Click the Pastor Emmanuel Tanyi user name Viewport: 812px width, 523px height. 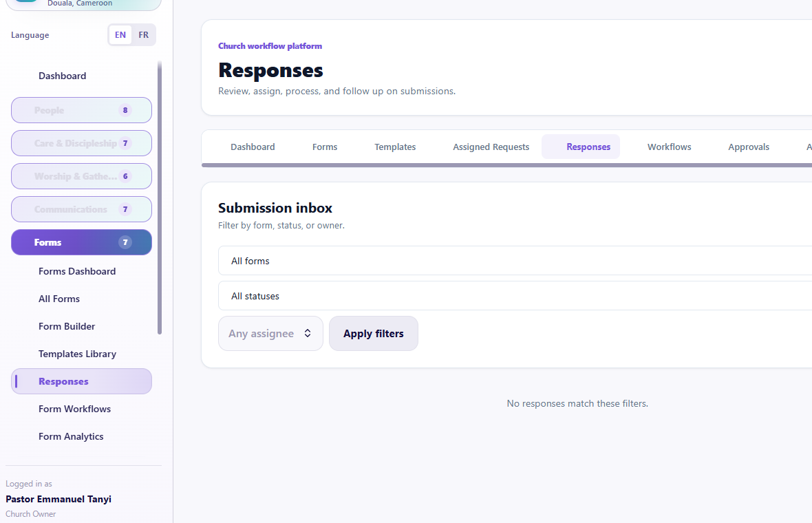(58, 499)
